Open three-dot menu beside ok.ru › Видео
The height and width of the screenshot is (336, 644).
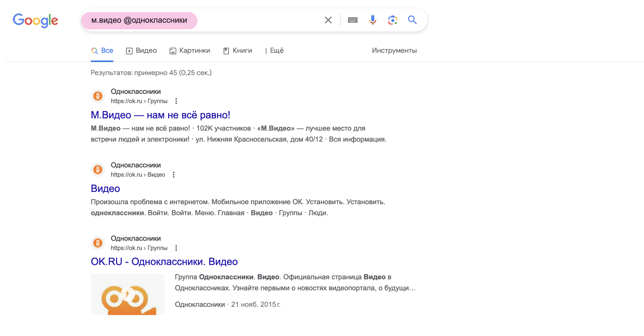tap(173, 175)
